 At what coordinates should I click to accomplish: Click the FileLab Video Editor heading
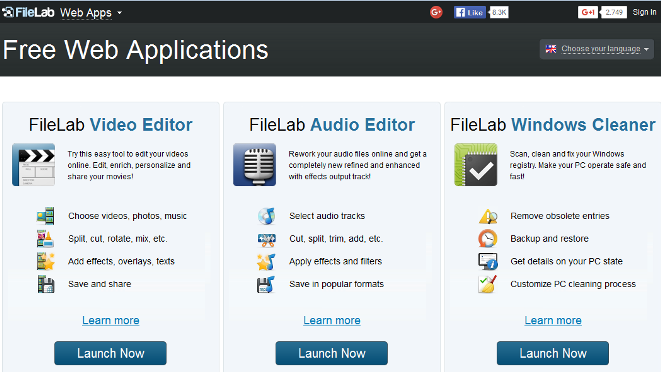pyautogui.click(x=110, y=125)
